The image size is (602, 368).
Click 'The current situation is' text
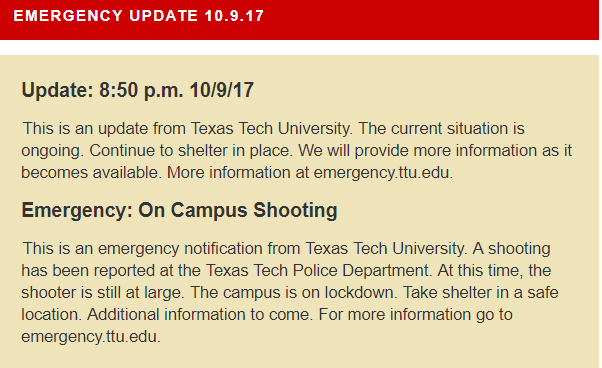[x=442, y=129]
